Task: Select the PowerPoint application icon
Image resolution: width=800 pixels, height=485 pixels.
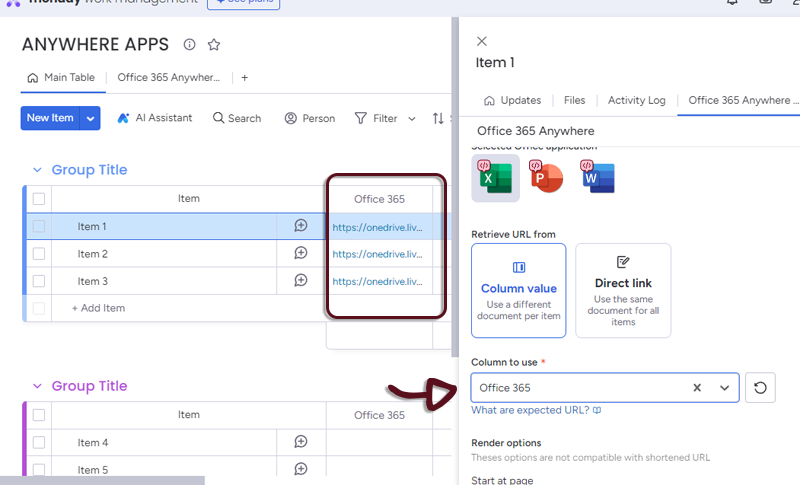Action: pyautogui.click(x=547, y=179)
